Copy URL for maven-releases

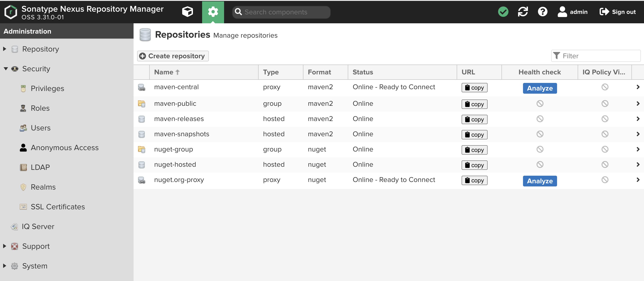click(x=474, y=119)
